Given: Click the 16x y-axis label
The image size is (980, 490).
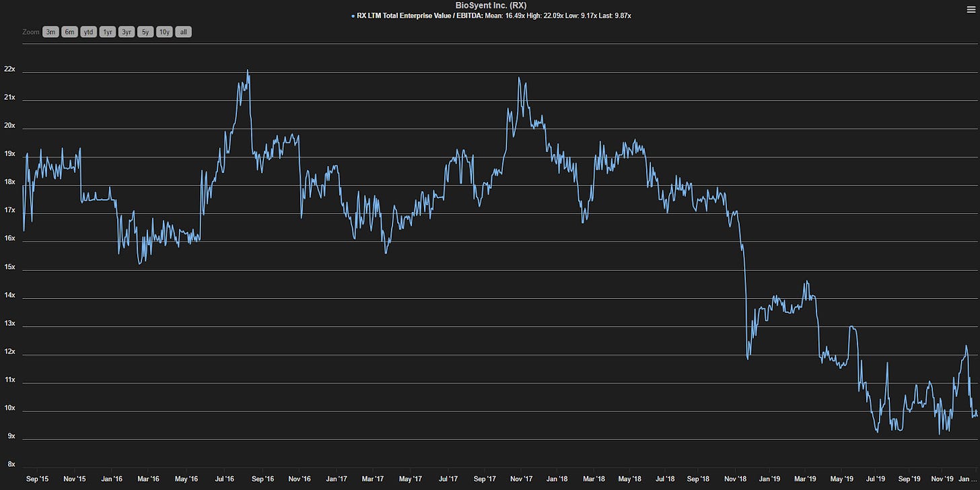Looking at the screenshot, I should pos(9,239).
